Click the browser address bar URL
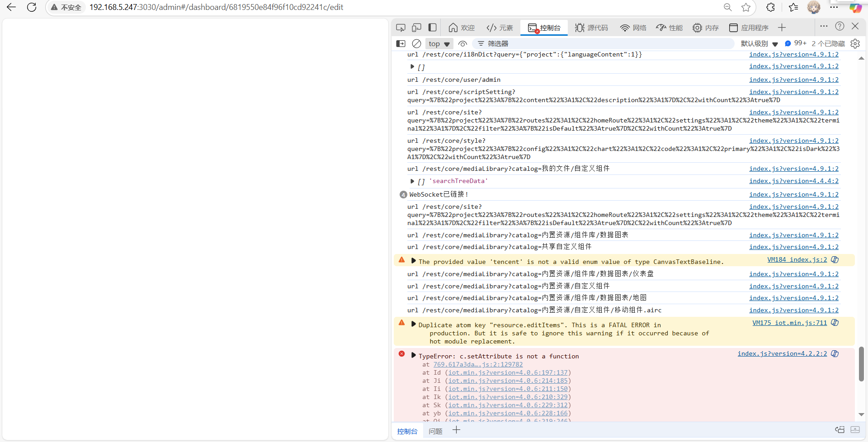Image resolution: width=868 pixels, height=442 pixels. pyautogui.click(x=216, y=7)
